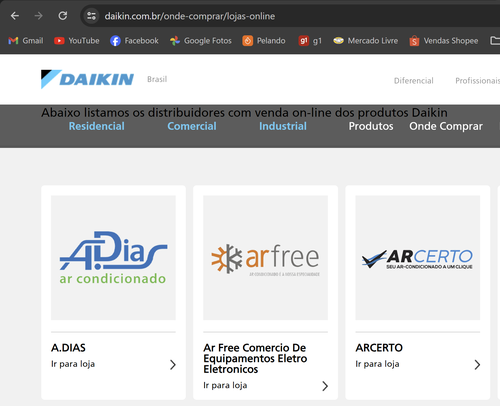Click the A.DIAS store chevron arrow
The image size is (500, 406).
click(173, 365)
